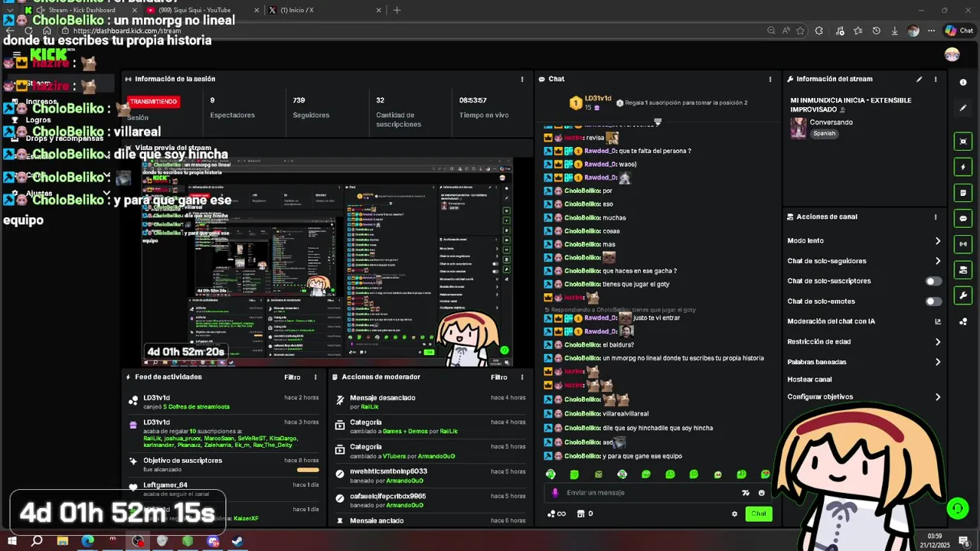
Task: Click Objetivo de suscriptores feed entry
Action: coord(224,465)
